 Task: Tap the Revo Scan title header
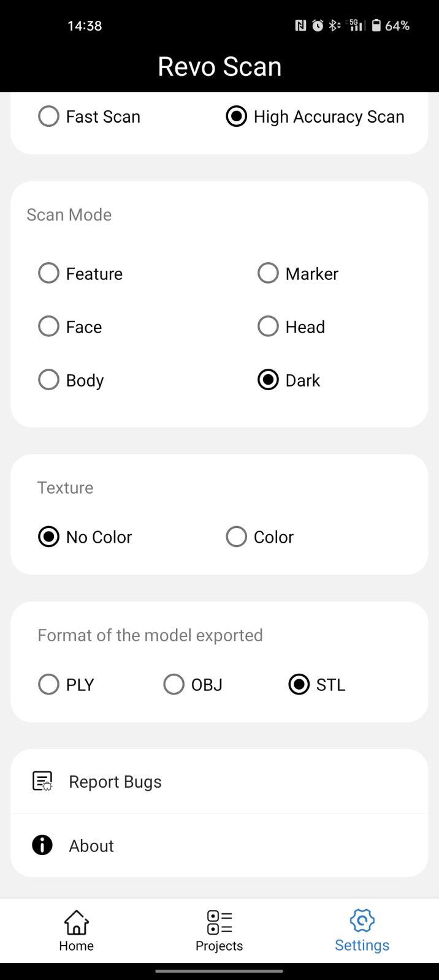[x=219, y=66]
